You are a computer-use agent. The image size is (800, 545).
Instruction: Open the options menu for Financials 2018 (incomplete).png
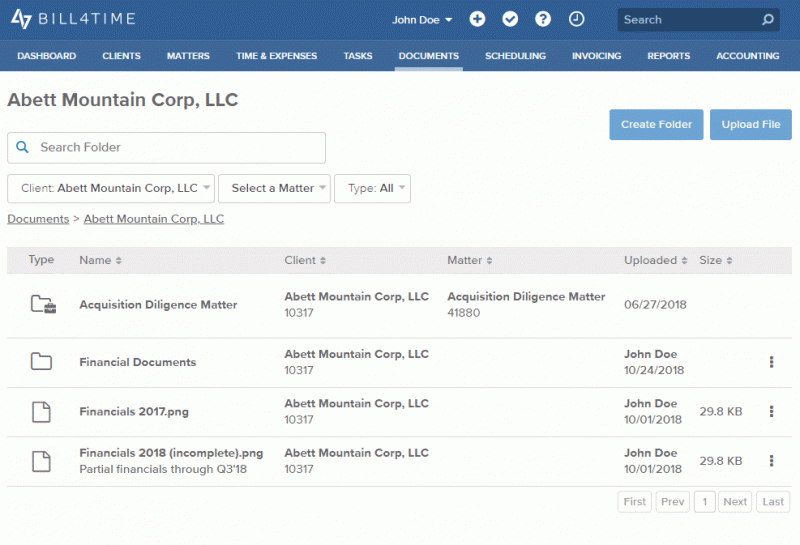tap(771, 461)
